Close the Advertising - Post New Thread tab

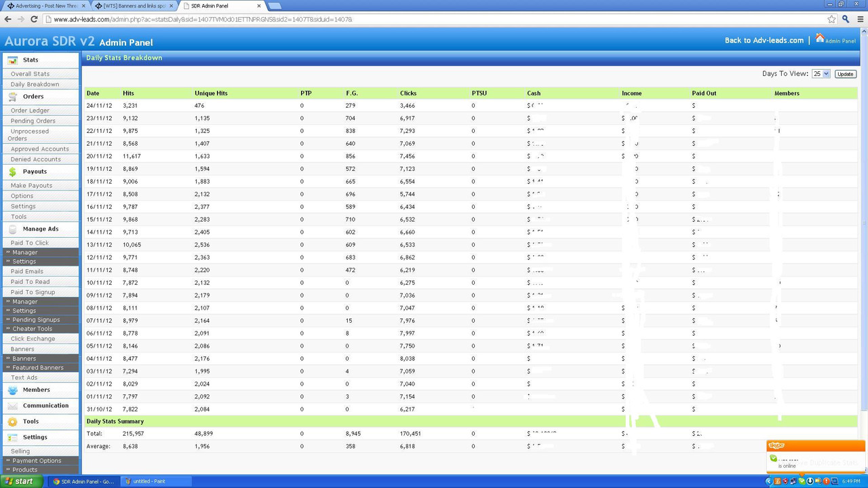[83, 6]
